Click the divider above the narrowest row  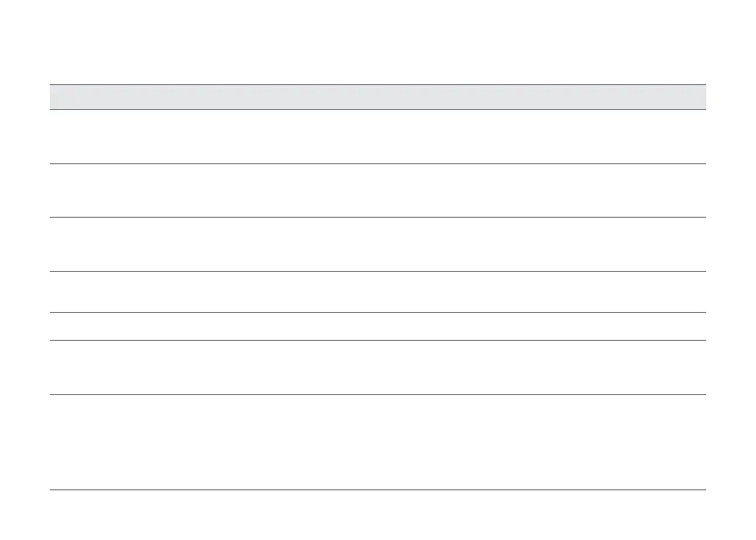[x=378, y=312]
